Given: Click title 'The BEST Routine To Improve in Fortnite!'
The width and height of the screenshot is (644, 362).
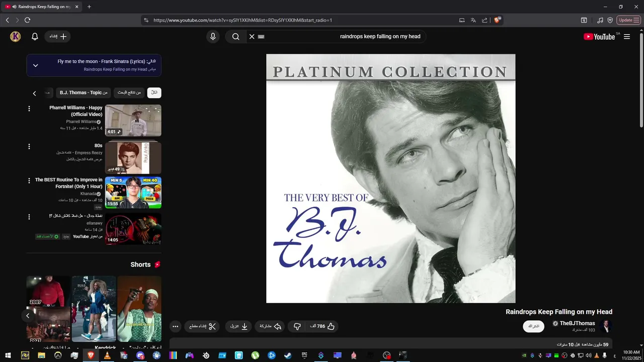Looking at the screenshot, I should click(x=68, y=183).
